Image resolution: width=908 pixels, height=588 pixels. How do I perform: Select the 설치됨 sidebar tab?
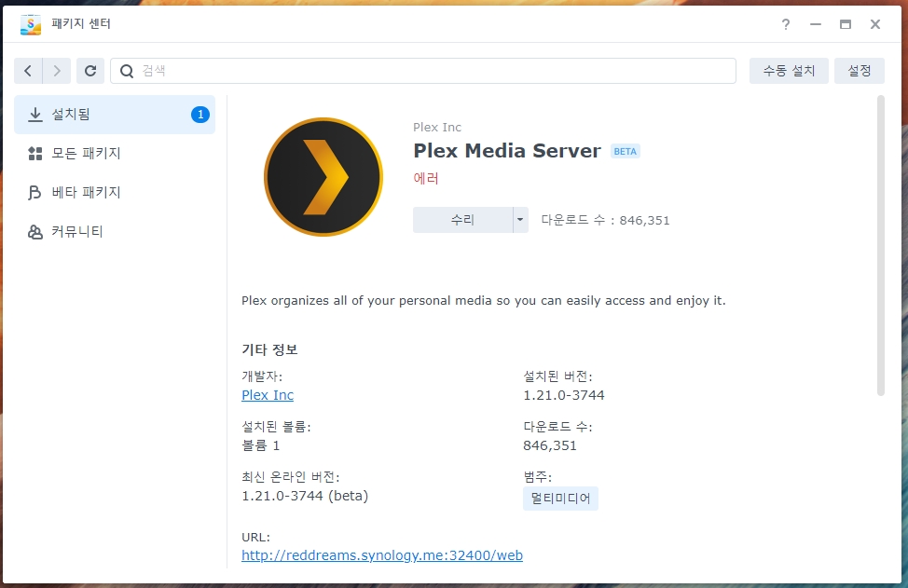(115, 115)
